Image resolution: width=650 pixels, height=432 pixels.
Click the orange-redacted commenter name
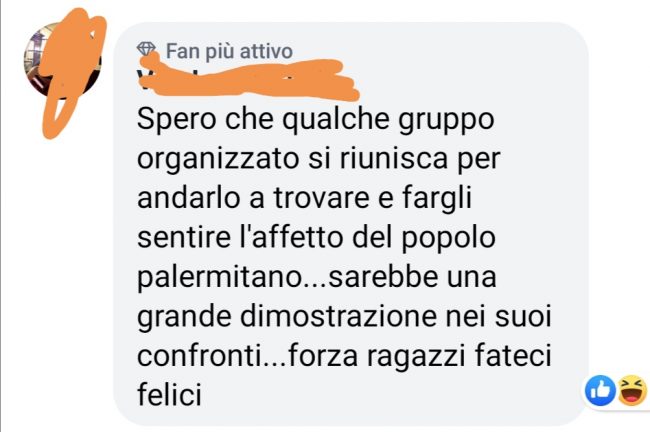249,79
